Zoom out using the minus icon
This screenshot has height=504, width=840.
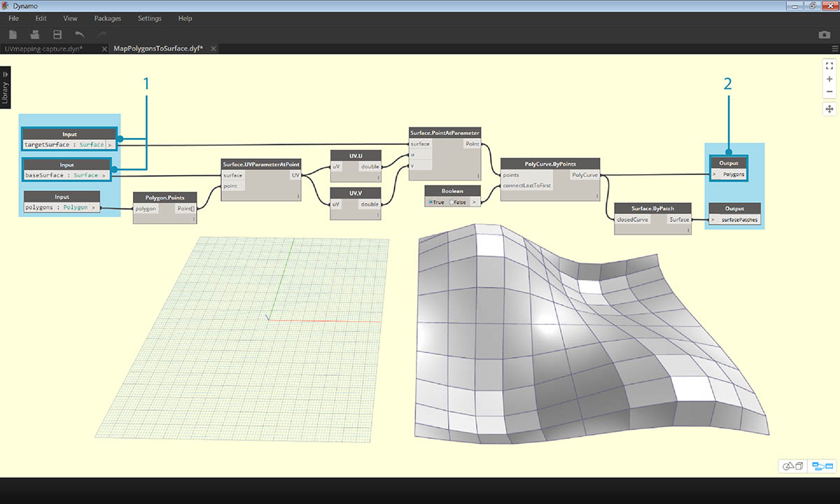(x=829, y=92)
